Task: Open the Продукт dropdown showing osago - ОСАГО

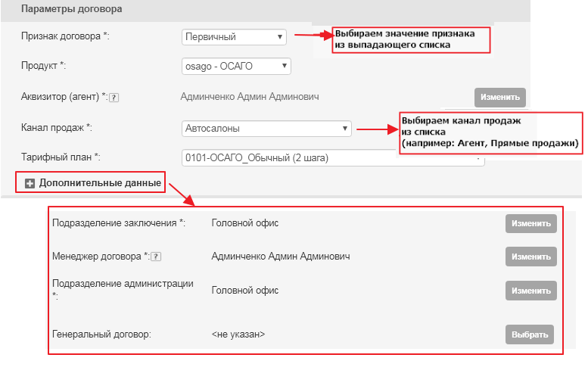Action: click(236, 66)
